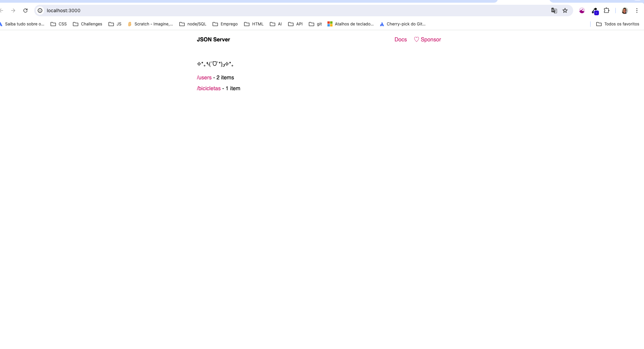Open the AI bookmarks folder
Image resolution: width=644 pixels, height=349 pixels.
point(276,24)
